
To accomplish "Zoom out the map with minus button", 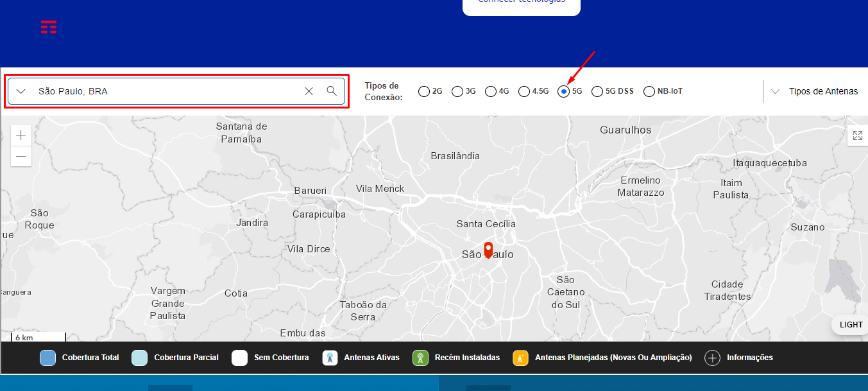I will point(21,156).
